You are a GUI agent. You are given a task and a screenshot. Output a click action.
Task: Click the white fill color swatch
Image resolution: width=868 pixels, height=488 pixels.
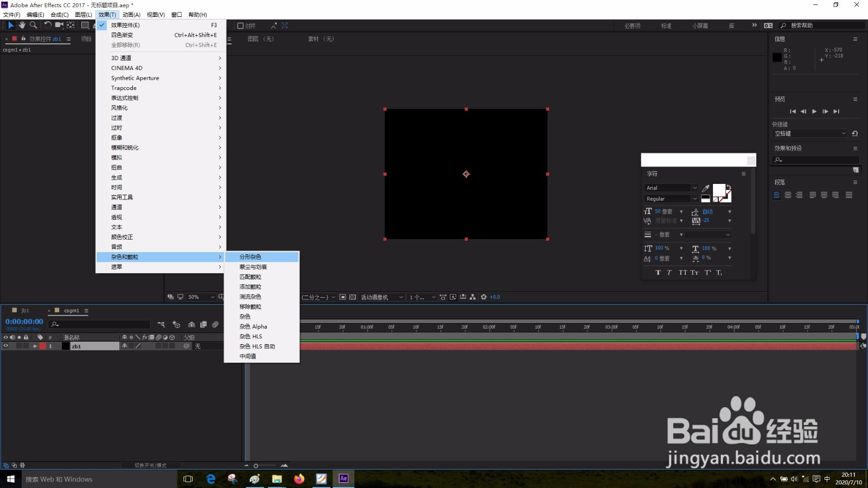tap(719, 190)
